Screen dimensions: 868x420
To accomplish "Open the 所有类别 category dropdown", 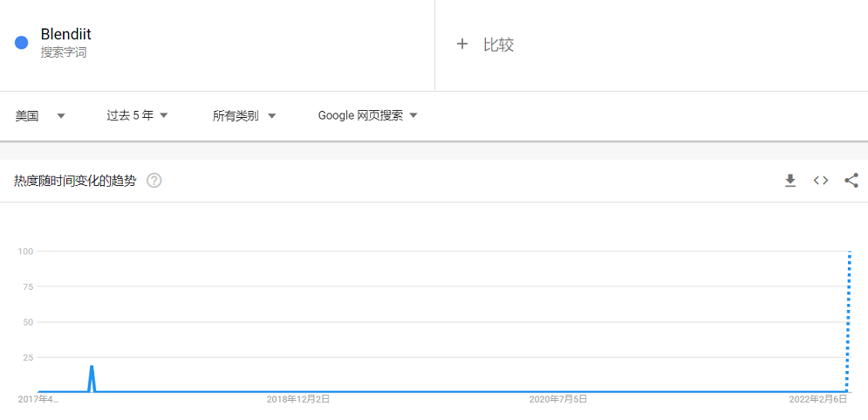I will pyautogui.click(x=244, y=116).
